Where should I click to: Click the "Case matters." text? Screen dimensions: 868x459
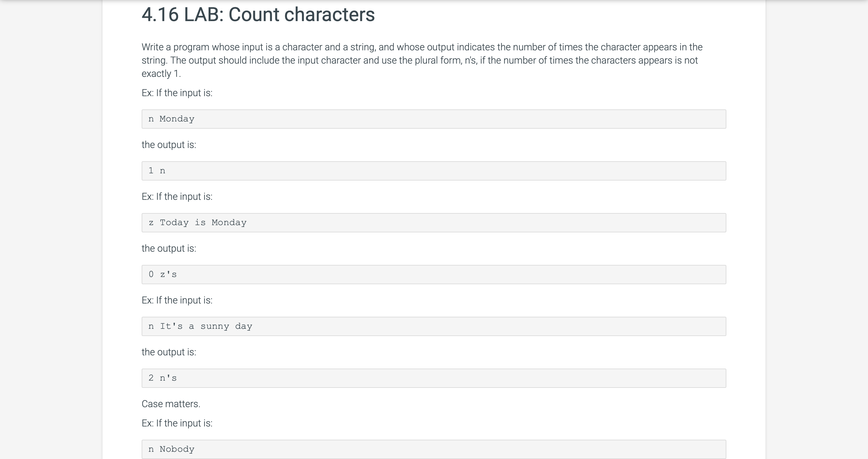point(171,404)
